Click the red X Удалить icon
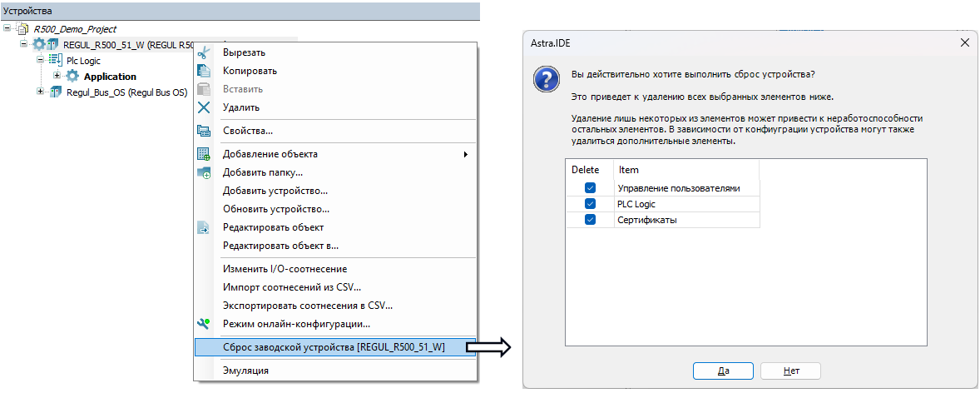Image resolution: width=980 pixels, height=393 pixels. [x=204, y=107]
